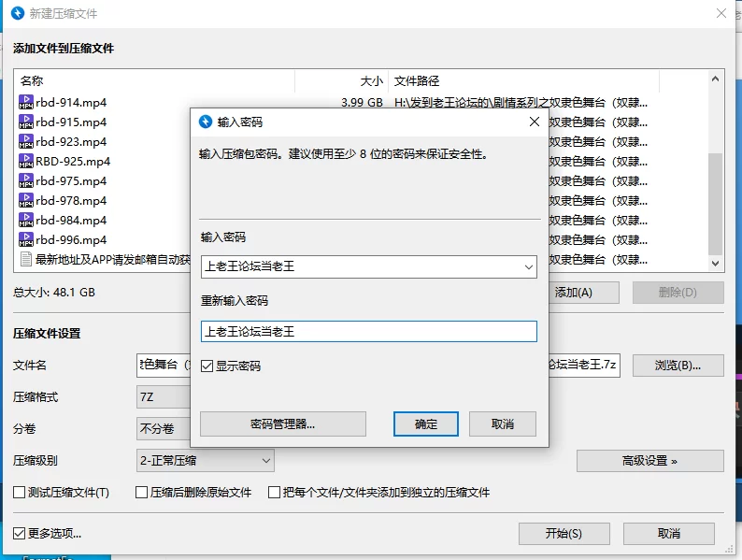This screenshot has width=742, height=560.
Task: Select the rbd-915.mp4 file name
Action: (x=71, y=122)
